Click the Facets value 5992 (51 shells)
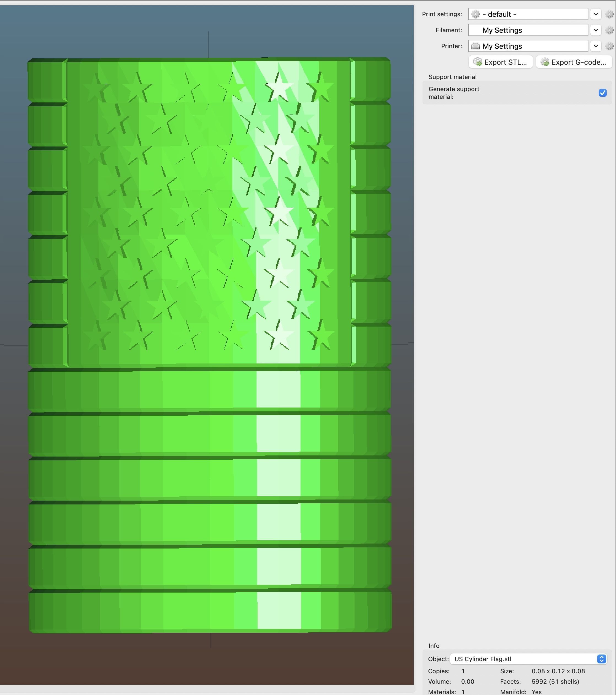This screenshot has width=616, height=695. pos(555,682)
